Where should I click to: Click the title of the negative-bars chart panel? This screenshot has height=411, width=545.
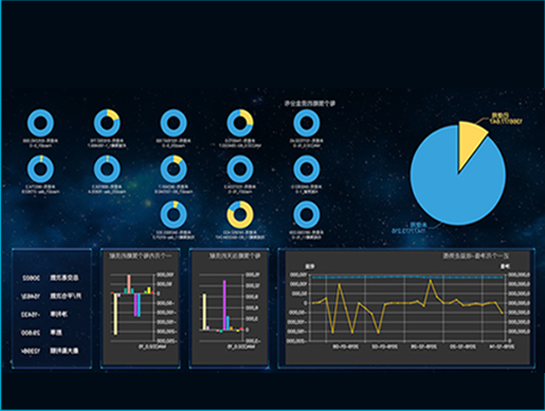pos(140,256)
